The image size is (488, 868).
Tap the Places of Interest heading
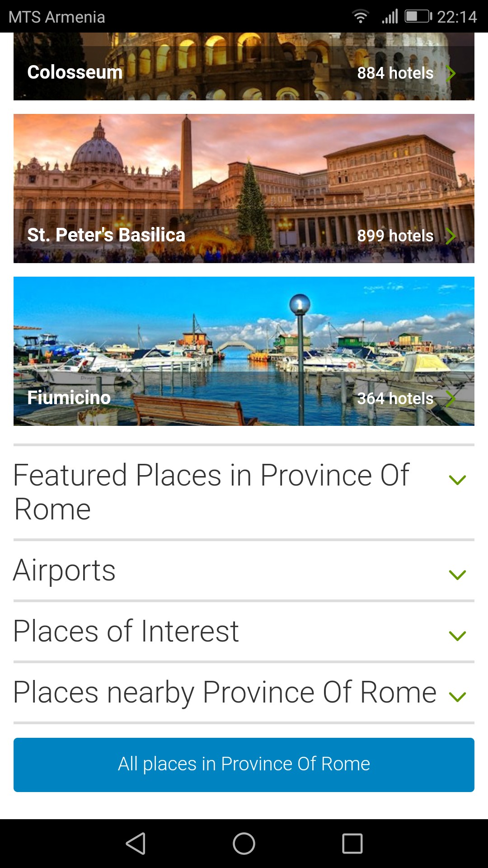(126, 631)
